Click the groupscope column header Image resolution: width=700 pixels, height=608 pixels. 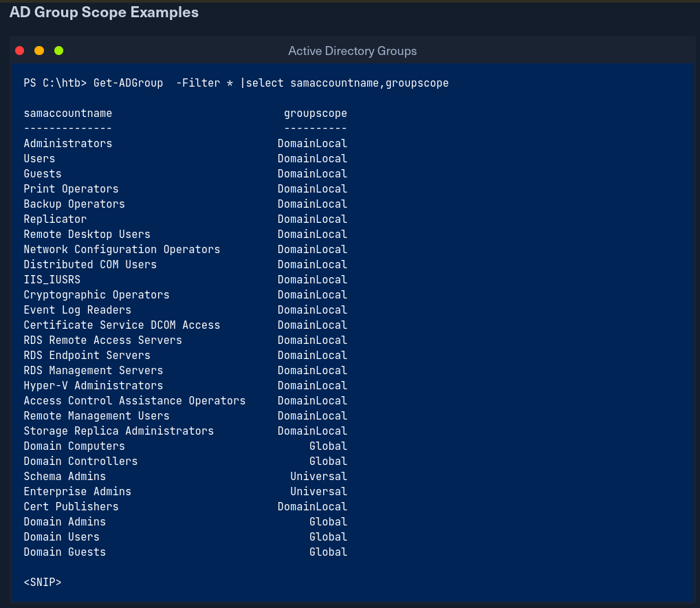315,113
